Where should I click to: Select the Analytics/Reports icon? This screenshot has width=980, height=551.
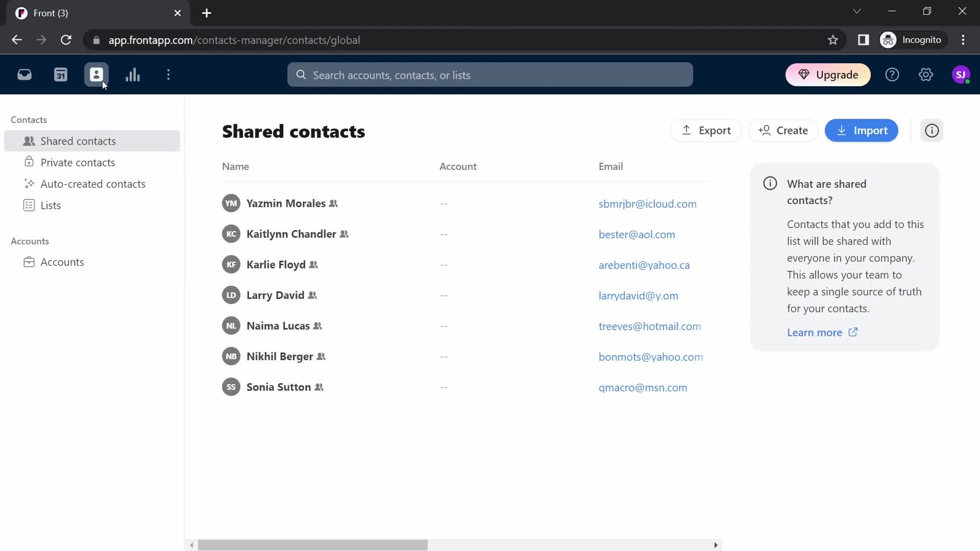[x=133, y=74]
